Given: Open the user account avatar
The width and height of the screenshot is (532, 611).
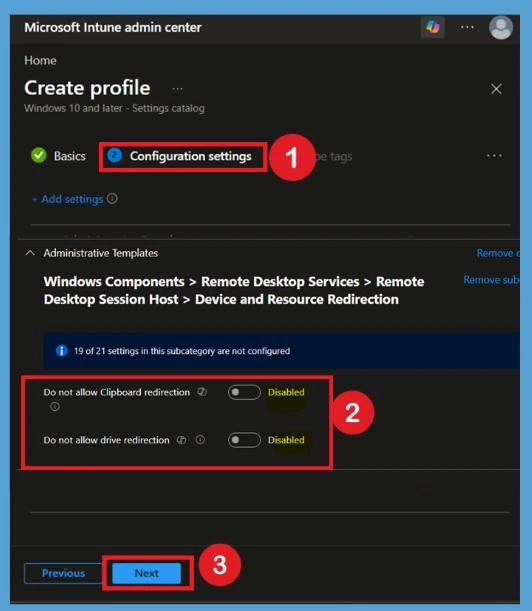Looking at the screenshot, I should coord(501,28).
